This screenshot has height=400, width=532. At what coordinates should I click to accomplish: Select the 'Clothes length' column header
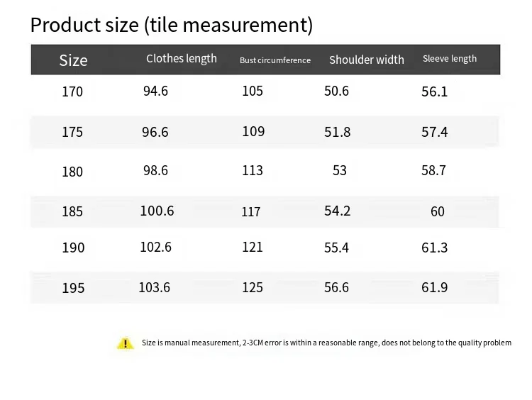click(182, 59)
